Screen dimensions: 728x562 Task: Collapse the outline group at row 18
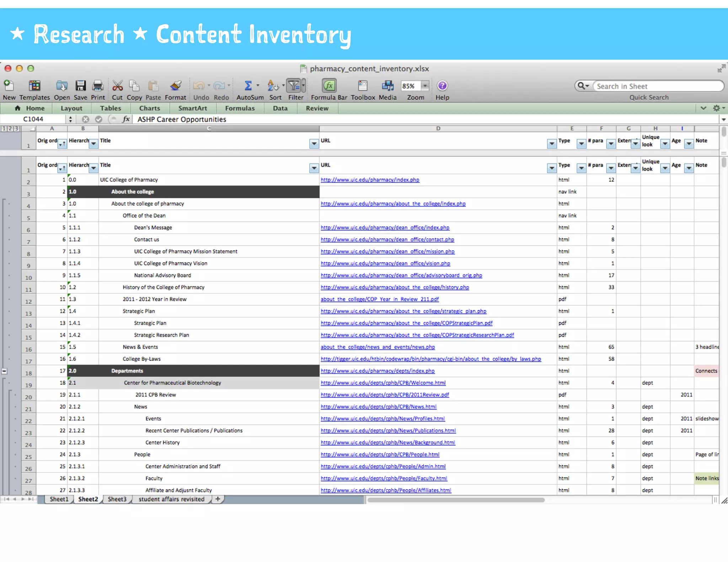click(4, 371)
